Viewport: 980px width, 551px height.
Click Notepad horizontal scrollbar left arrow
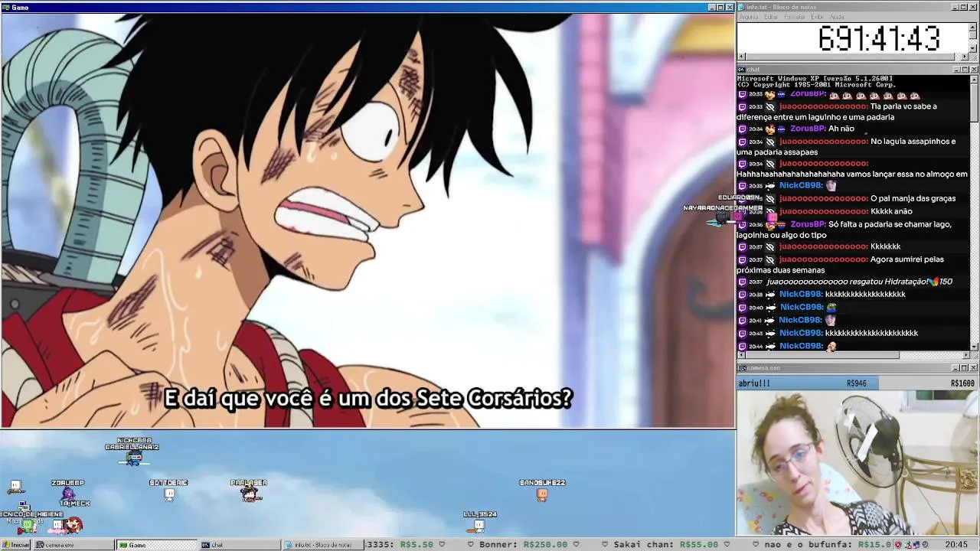pos(741,57)
